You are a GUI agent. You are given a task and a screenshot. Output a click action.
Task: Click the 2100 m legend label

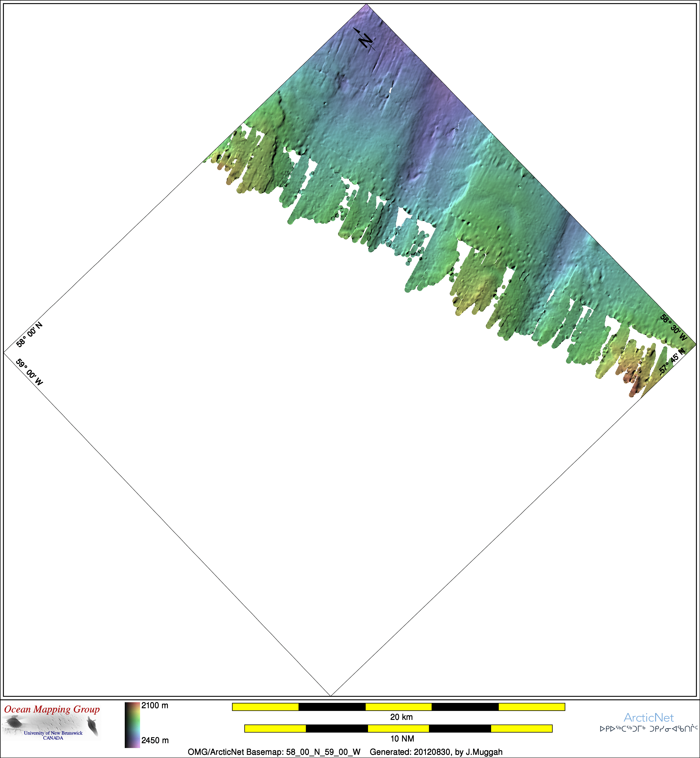point(155,706)
